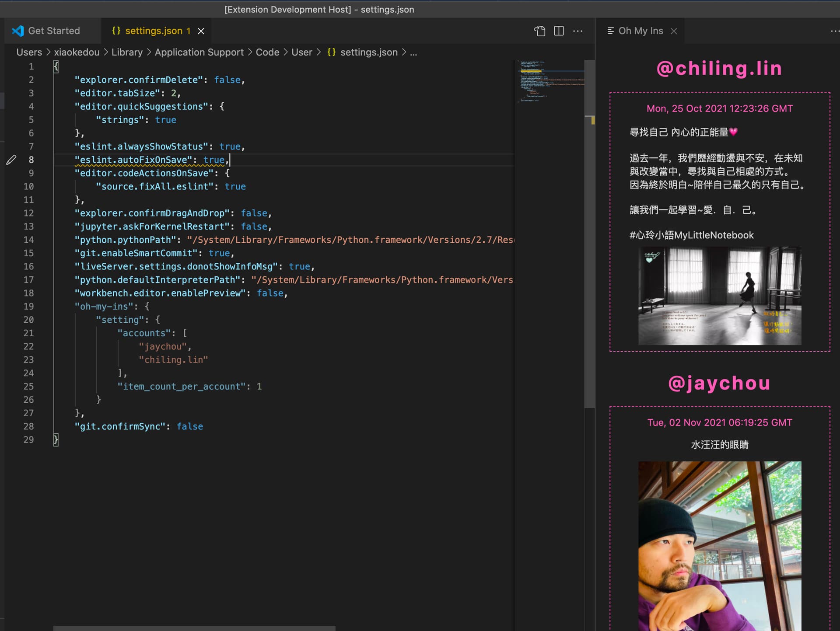The width and height of the screenshot is (840, 631).
Task: Click the braces icon on settings.json tab
Action: click(x=116, y=31)
